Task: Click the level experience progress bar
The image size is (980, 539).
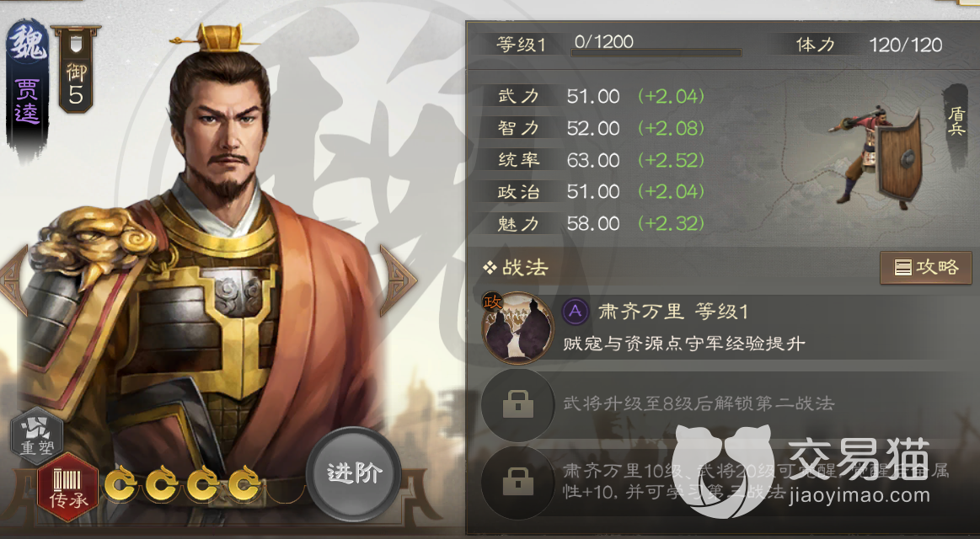Action: tap(656, 52)
